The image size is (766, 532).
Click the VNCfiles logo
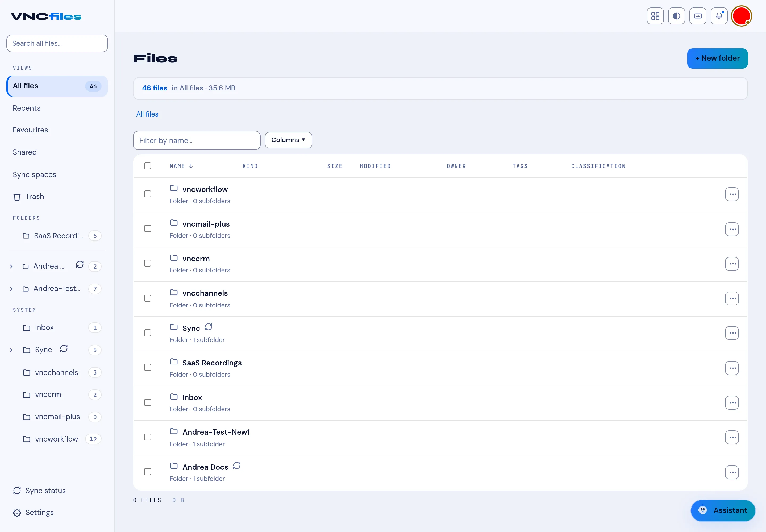point(46,16)
